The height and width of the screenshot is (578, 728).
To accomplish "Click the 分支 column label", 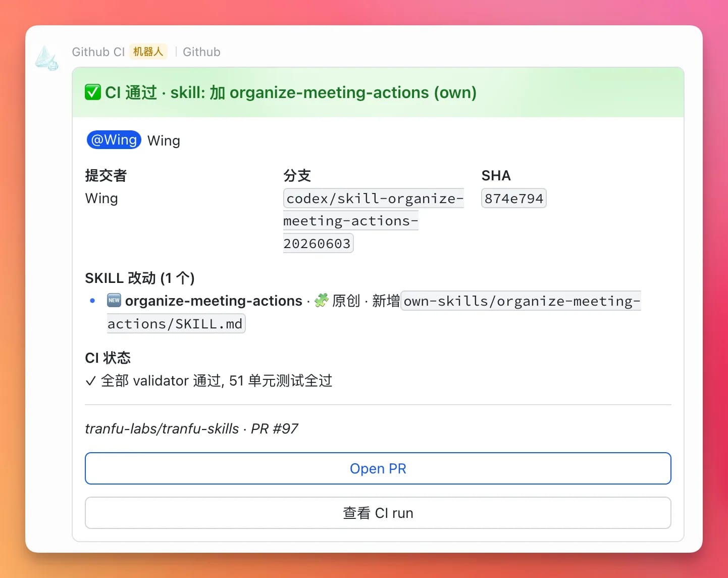I will pos(297,175).
